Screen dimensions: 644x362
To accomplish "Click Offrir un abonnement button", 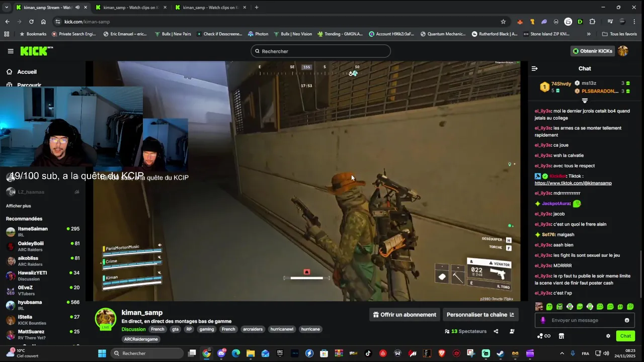I will (x=405, y=315).
